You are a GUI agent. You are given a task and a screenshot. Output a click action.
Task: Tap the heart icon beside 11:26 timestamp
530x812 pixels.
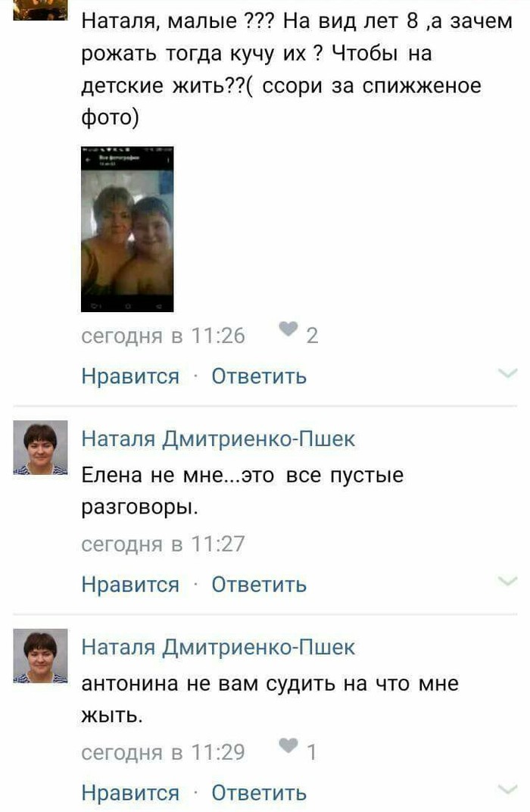[288, 329]
